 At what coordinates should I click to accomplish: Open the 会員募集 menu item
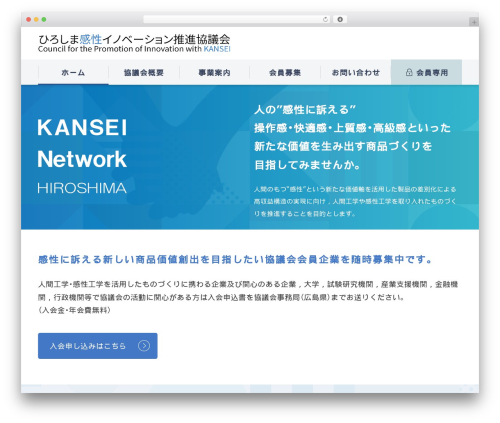click(x=285, y=72)
